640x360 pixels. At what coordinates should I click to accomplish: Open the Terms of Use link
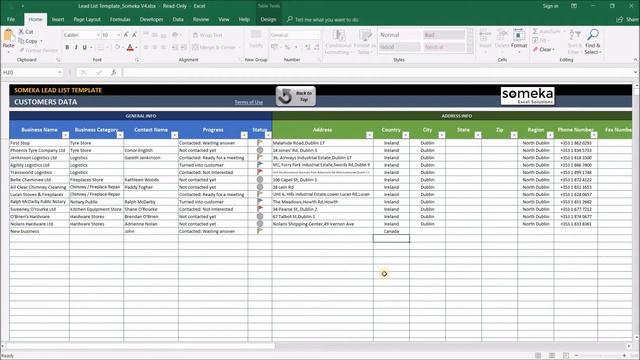249,102
